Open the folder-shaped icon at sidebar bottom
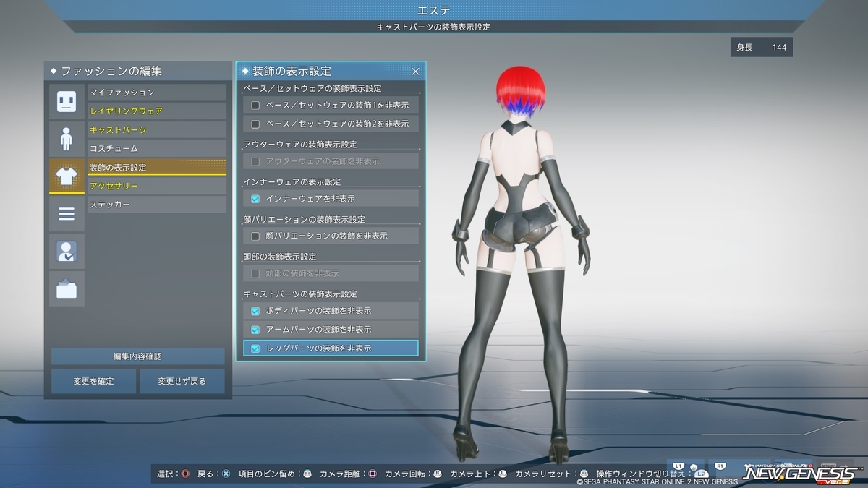This screenshot has height=488, width=868. (67, 288)
